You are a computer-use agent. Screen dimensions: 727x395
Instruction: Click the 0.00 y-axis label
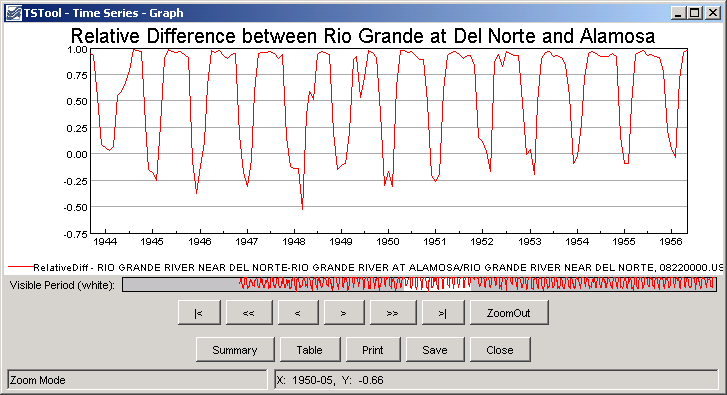(77, 155)
